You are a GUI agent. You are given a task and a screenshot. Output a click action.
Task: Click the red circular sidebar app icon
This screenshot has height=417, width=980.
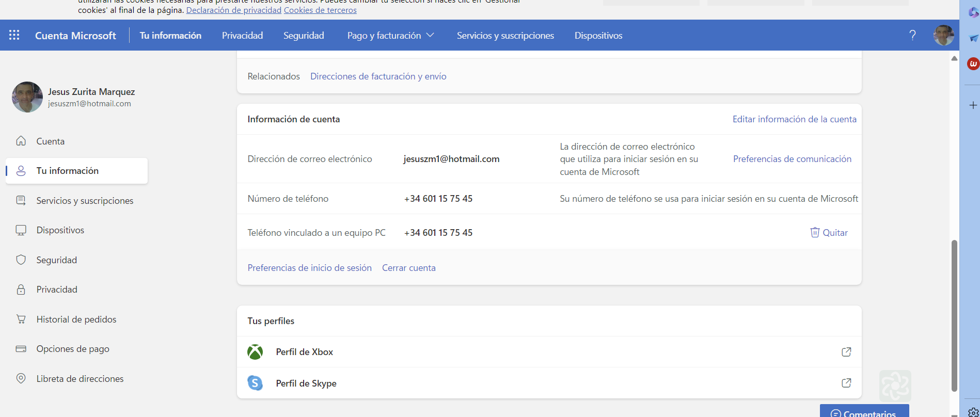(x=973, y=64)
